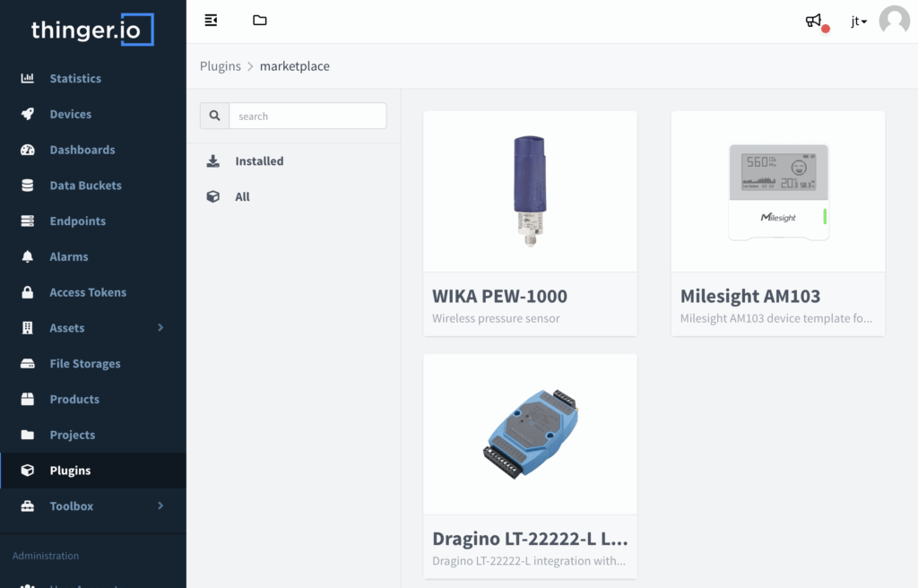Image resolution: width=918 pixels, height=588 pixels.
Task: Open File Storages page
Action: tap(85, 364)
